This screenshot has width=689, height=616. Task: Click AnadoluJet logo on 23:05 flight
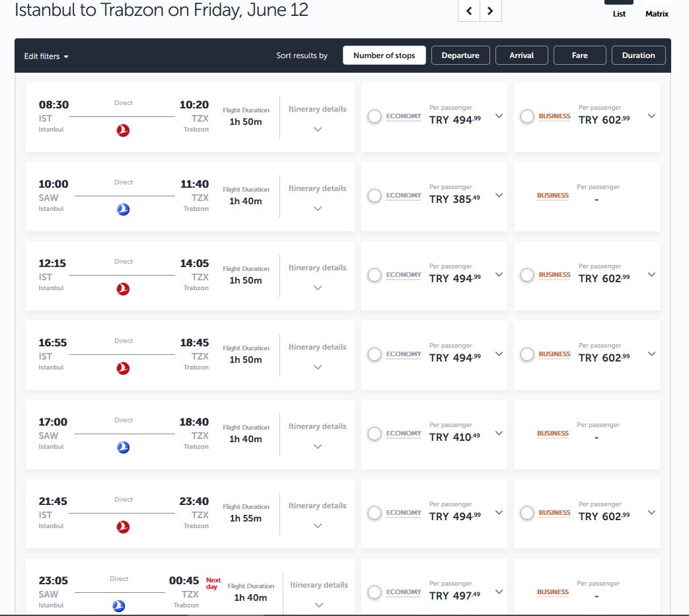coord(119,605)
